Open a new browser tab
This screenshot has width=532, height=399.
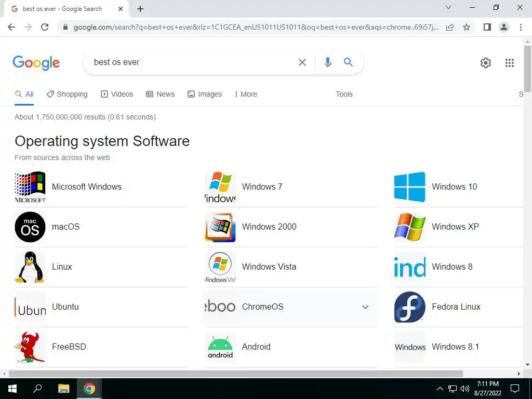pos(140,9)
